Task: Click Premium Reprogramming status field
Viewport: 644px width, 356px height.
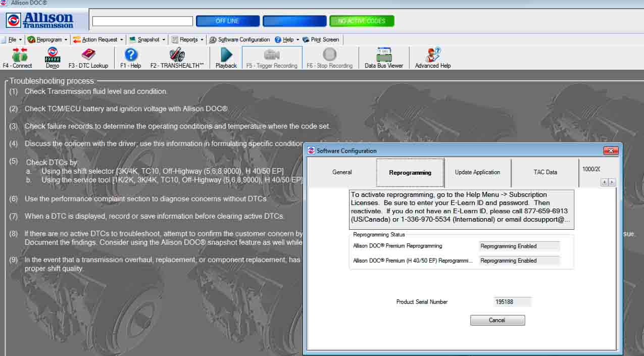Action: (x=520, y=246)
